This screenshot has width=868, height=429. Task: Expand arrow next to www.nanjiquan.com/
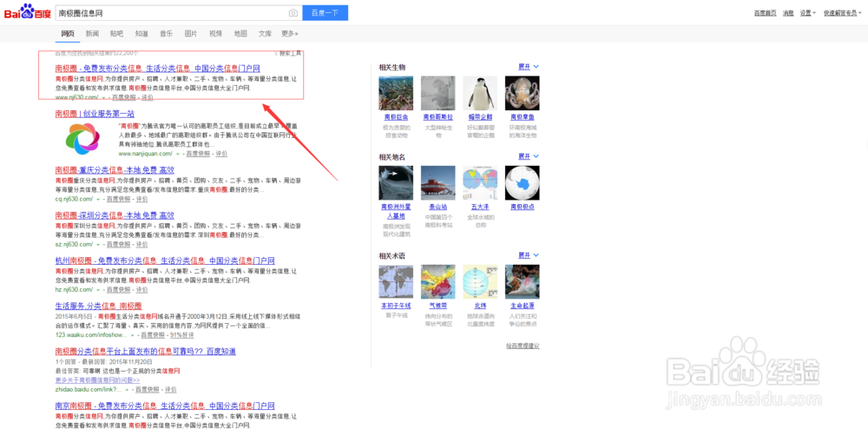coord(177,154)
